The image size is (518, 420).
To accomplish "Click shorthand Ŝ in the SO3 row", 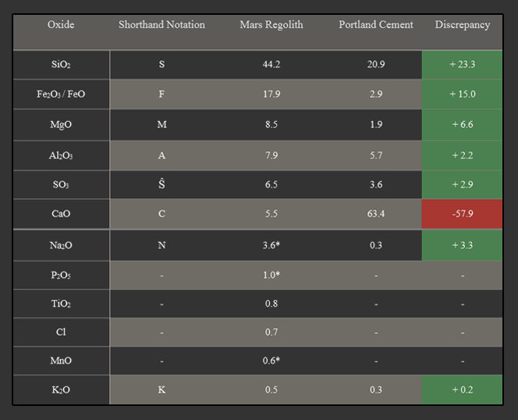I will (161, 184).
